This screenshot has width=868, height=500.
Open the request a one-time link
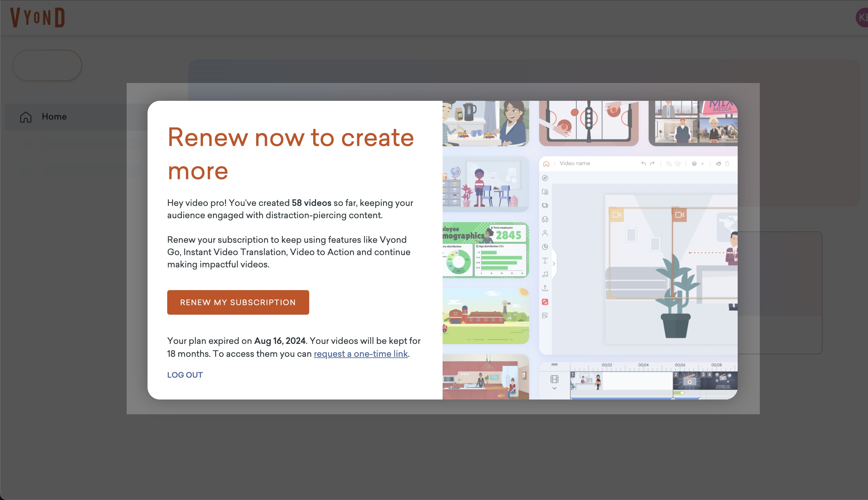[361, 354]
